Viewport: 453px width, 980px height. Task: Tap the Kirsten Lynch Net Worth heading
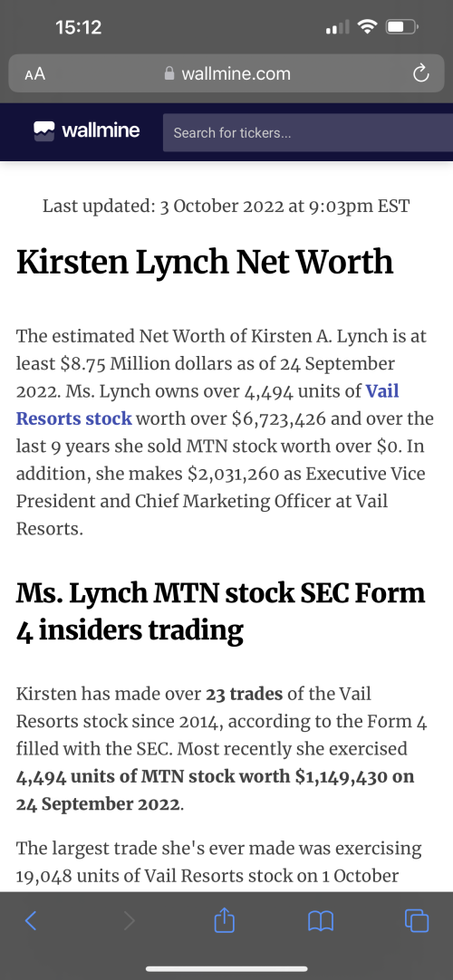pos(205,263)
